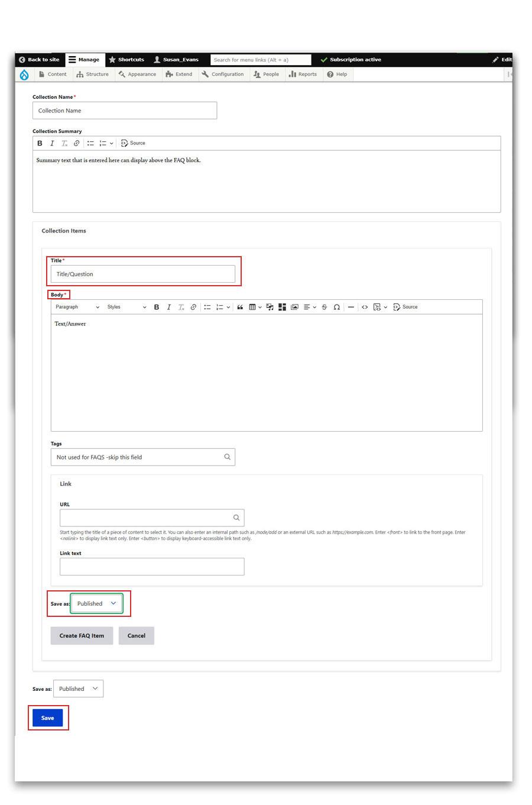Open the People admin menu
Viewport: 532px width, 805px height.
(x=266, y=75)
